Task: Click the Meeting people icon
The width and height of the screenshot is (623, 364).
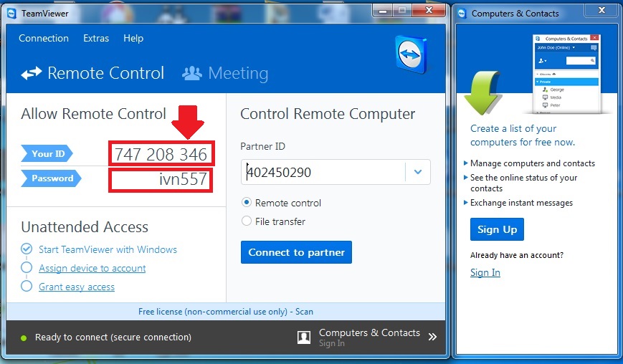Action: [192, 73]
